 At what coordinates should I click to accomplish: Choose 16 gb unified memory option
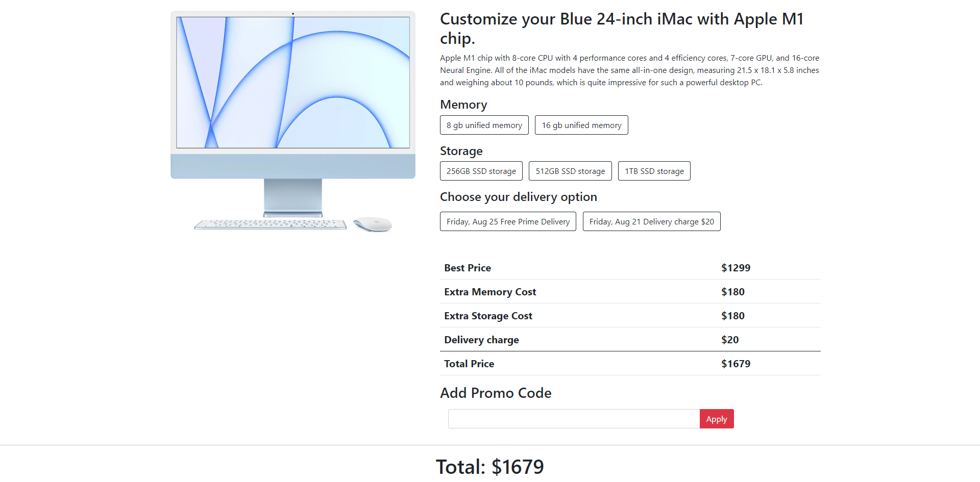click(x=581, y=125)
